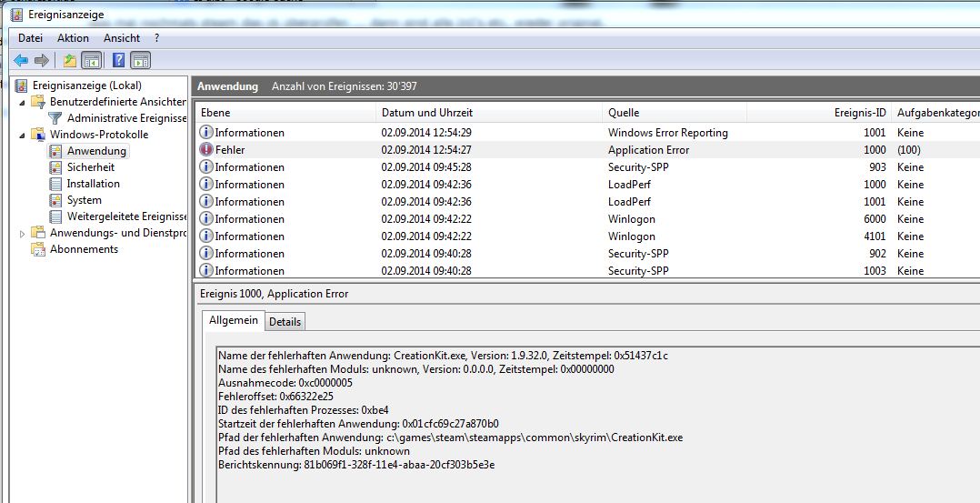Screen dimensions: 980x503
Task: Click the red error icon in Fehler row
Action: [x=206, y=150]
